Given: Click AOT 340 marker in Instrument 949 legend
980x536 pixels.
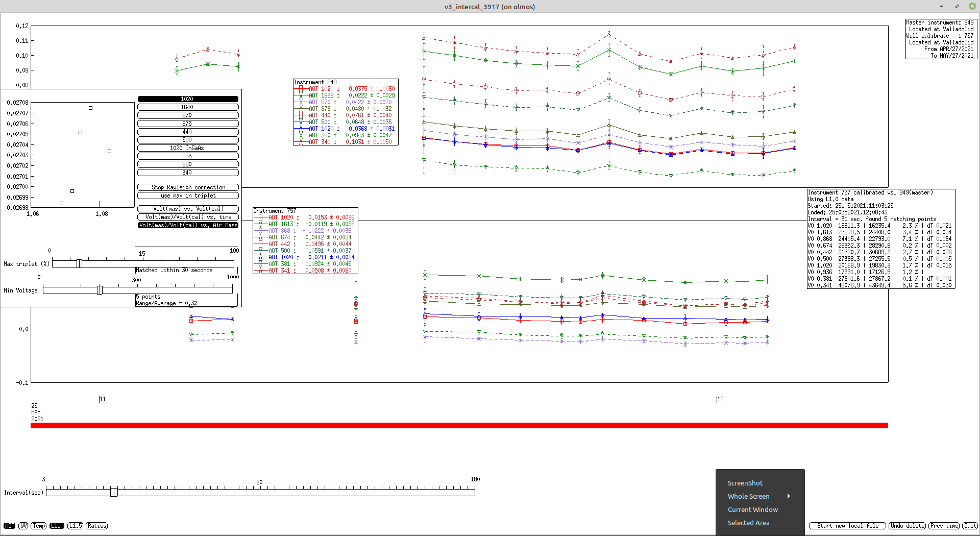Looking at the screenshot, I should pos(301,142).
